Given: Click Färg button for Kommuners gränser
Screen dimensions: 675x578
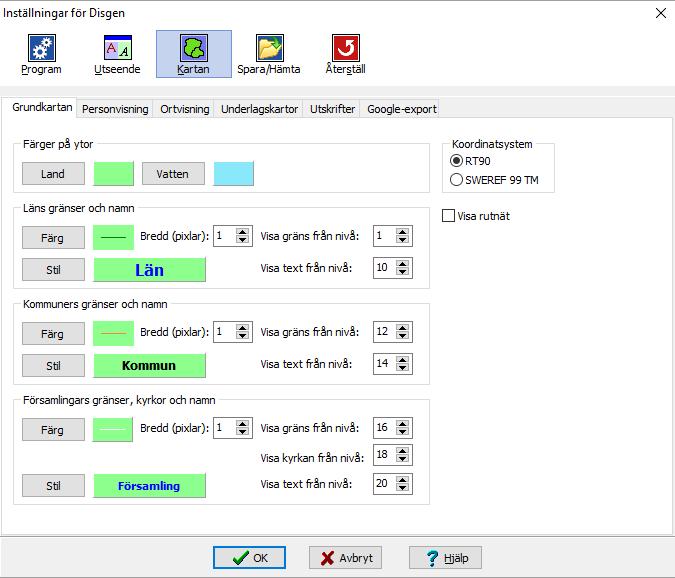Looking at the screenshot, I should (x=53, y=334).
